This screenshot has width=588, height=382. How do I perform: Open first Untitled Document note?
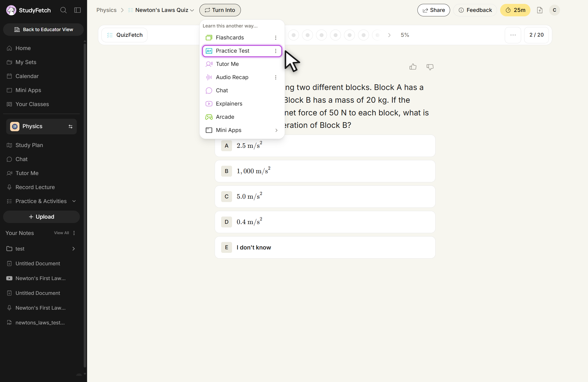point(41,263)
